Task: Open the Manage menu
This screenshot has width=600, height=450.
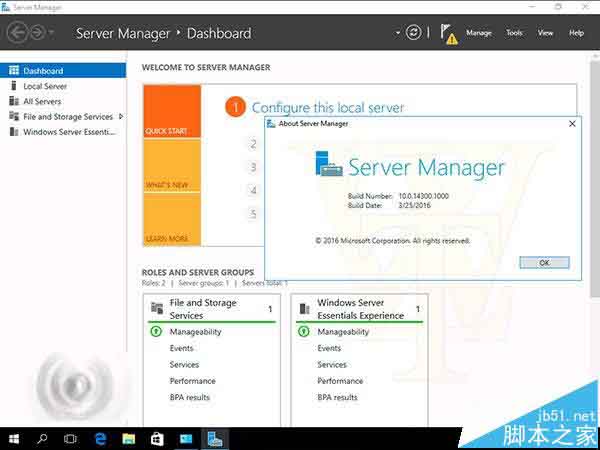Action: [479, 33]
